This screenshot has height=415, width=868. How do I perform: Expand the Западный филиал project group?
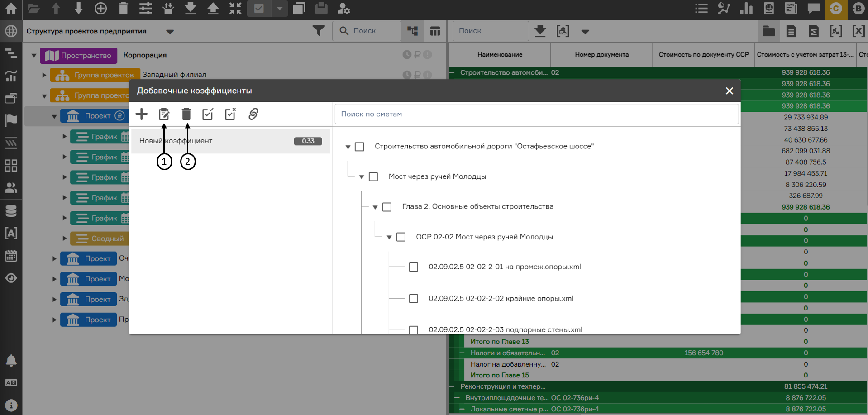tap(44, 75)
